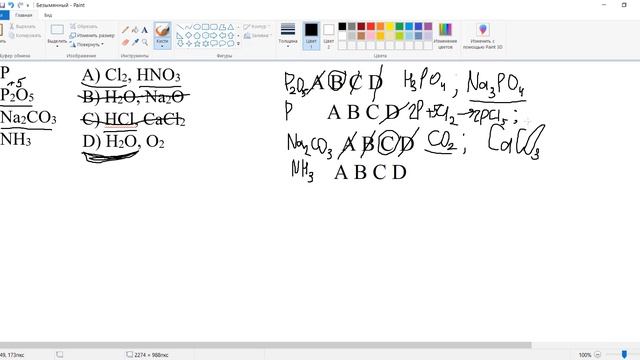Select the Pencil tool
Screen dimensions: 640x360
(x=125, y=30)
